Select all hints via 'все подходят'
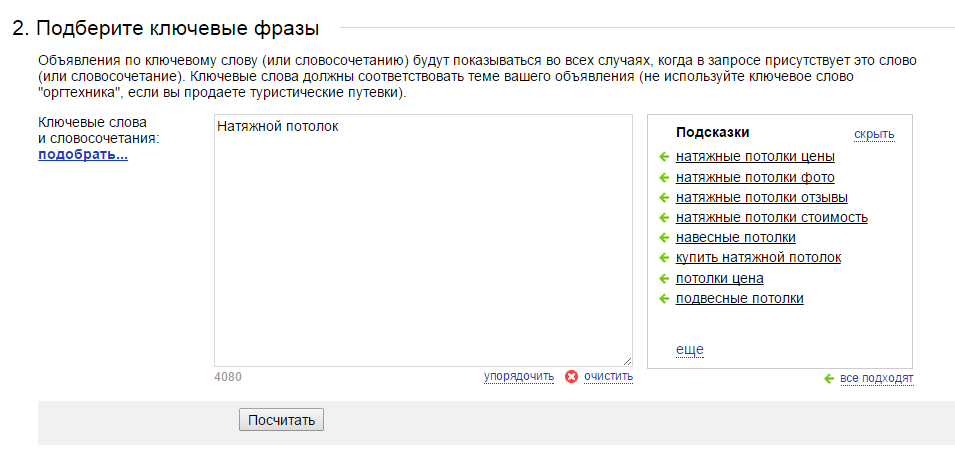This screenshot has width=955, height=466. pos(876,379)
